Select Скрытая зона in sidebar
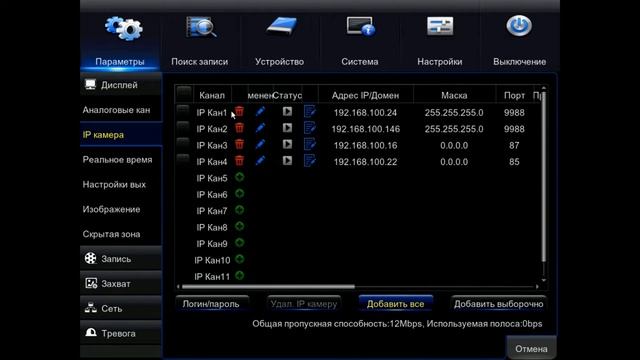Screen dimensions: 640x360 (121, 234)
